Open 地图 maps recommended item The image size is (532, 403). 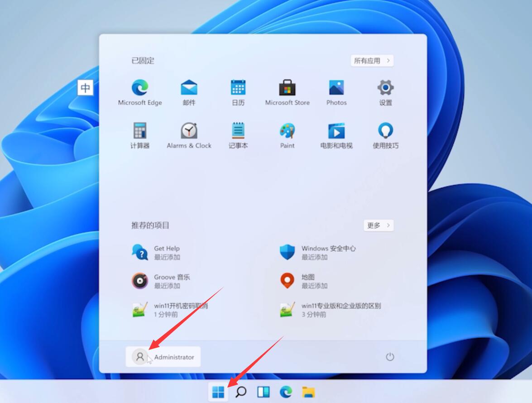pyautogui.click(x=304, y=281)
